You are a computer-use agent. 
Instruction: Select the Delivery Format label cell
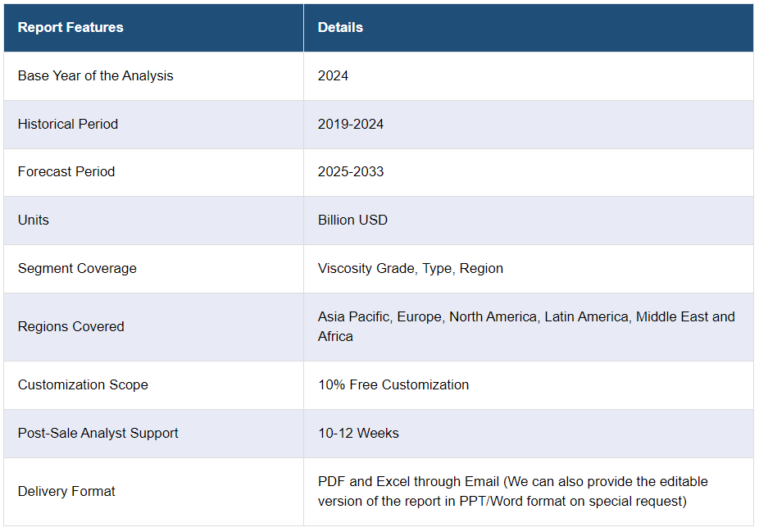(66, 492)
